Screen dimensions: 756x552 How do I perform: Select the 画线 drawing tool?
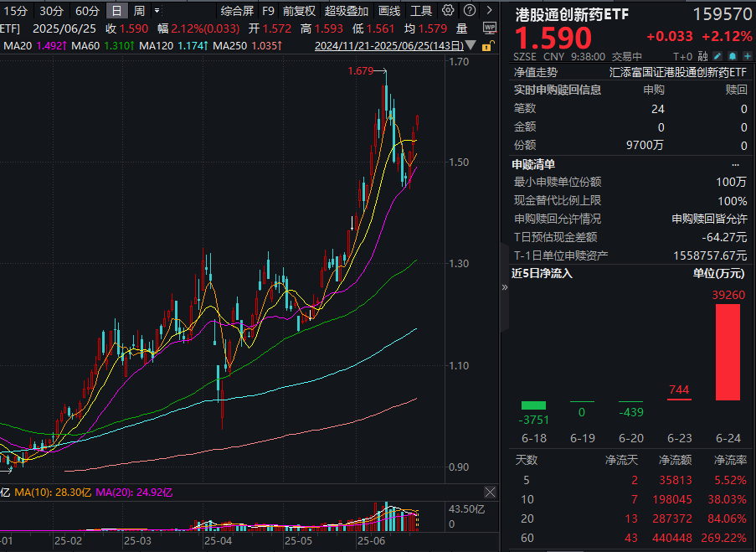pos(389,10)
